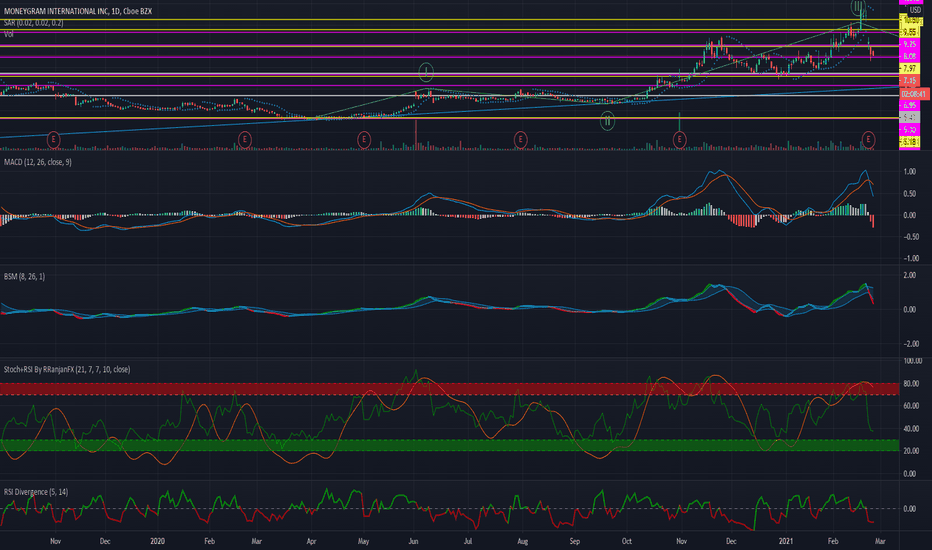
Task: Open the BSM (8, 26, 1) indicator legend
Action: click(x=24, y=276)
